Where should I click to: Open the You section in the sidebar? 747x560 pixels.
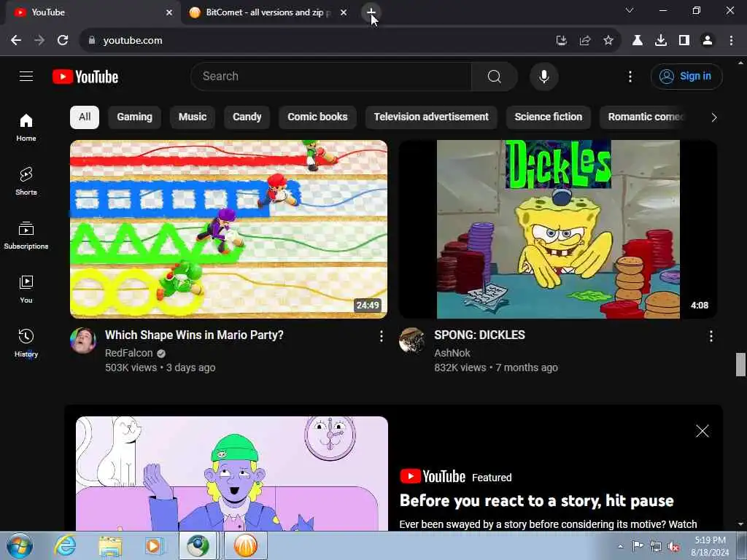[x=26, y=289]
